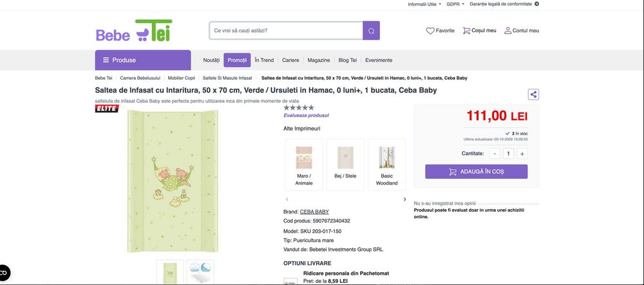The image size is (644, 285).
Task: Click Garanție legală de conformitate link
Action: click(x=500, y=4)
